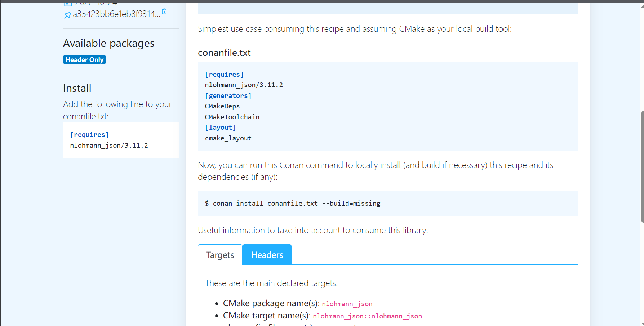
Task: Click the CMake package name(s) bullet entry
Action: 270,303
